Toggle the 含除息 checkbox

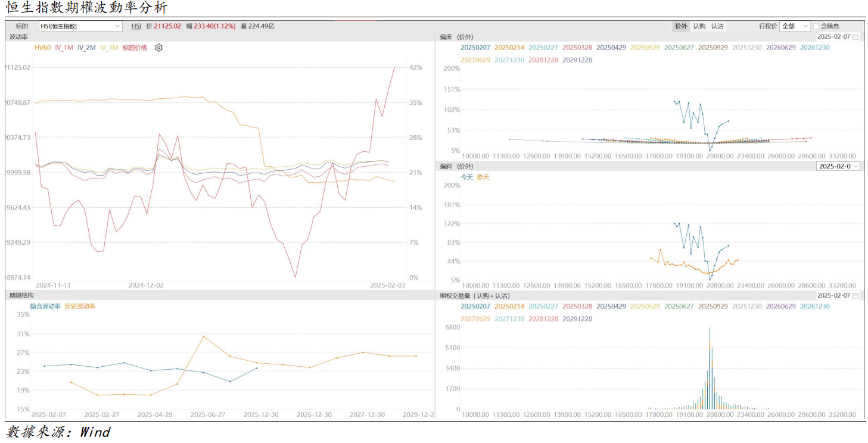tap(816, 26)
